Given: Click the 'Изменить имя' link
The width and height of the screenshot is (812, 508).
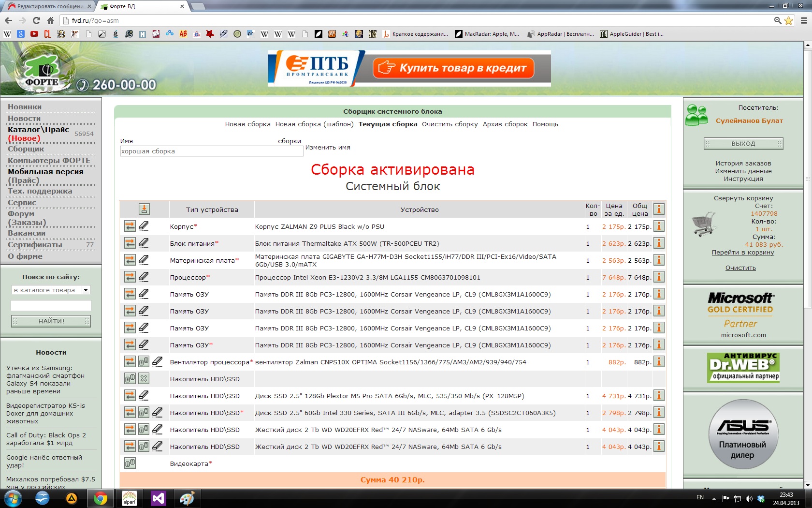Looking at the screenshot, I should [x=328, y=148].
